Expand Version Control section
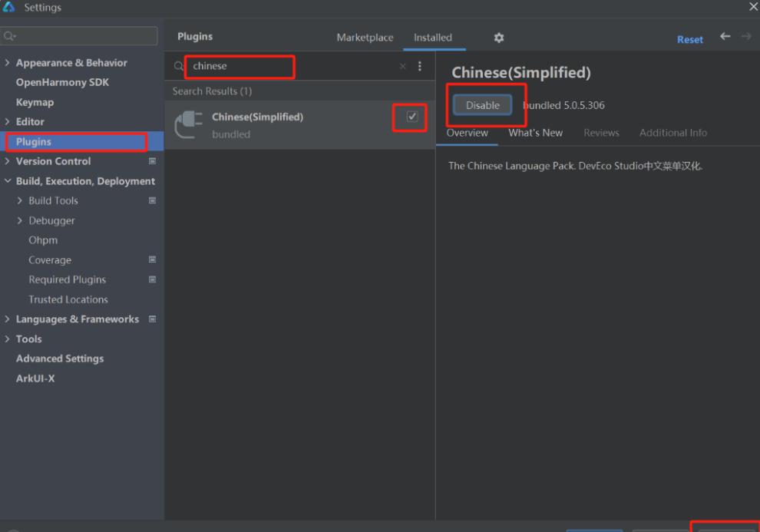The image size is (760, 532). 7,161
